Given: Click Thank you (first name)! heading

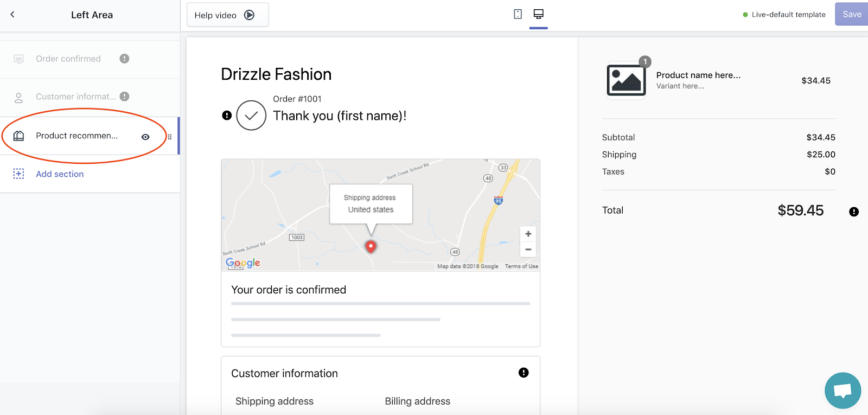Looking at the screenshot, I should click(340, 116).
